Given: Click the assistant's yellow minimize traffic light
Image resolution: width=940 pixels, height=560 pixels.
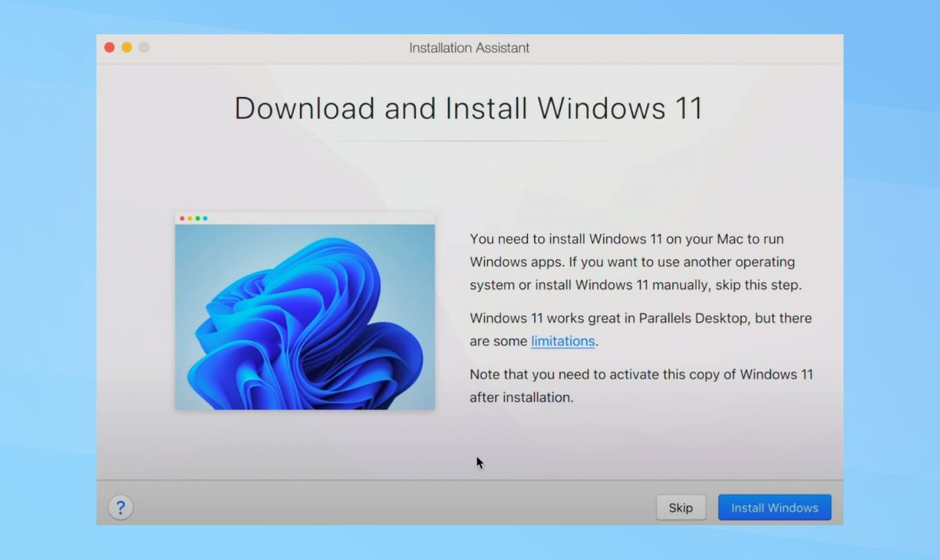Looking at the screenshot, I should (126, 47).
